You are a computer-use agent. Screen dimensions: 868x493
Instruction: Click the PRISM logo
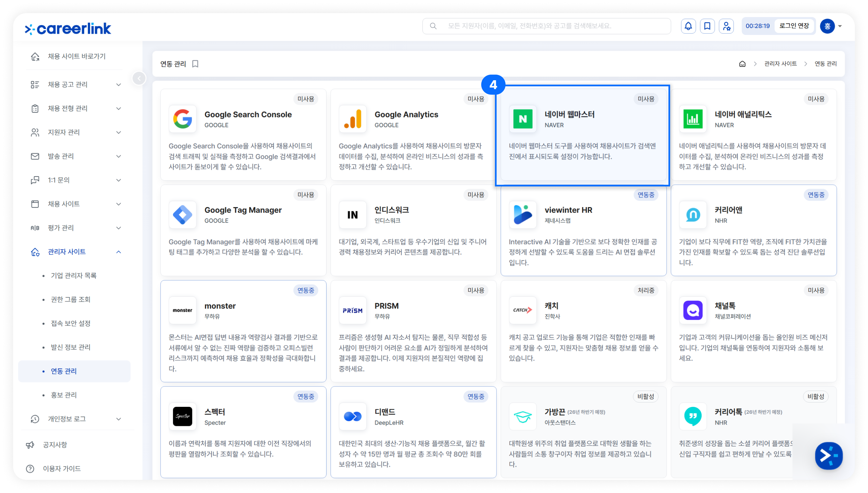352,310
